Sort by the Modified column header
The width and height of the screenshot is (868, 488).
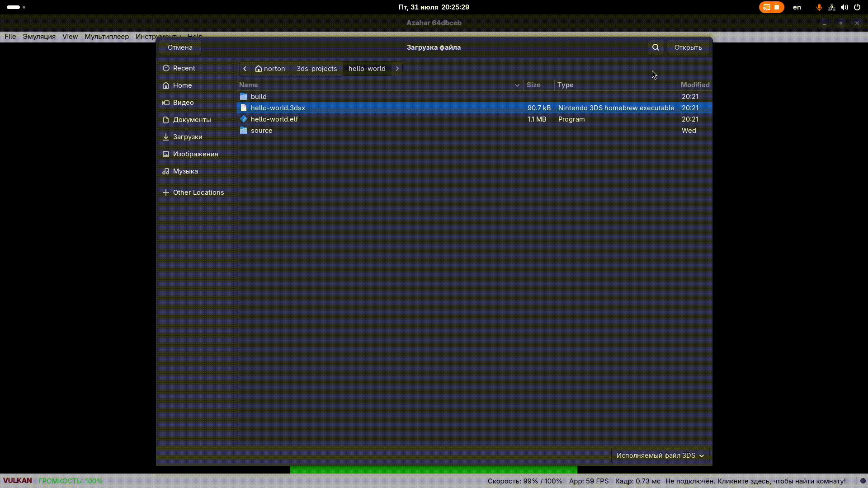695,85
